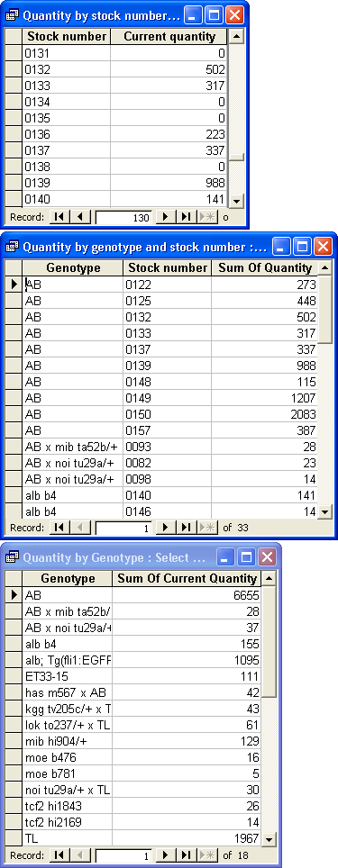Click quantity 1095 for alb; Tg(fli1:EGFP
Image resolution: width=338 pixels, height=868 pixels.
tap(187, 660)
